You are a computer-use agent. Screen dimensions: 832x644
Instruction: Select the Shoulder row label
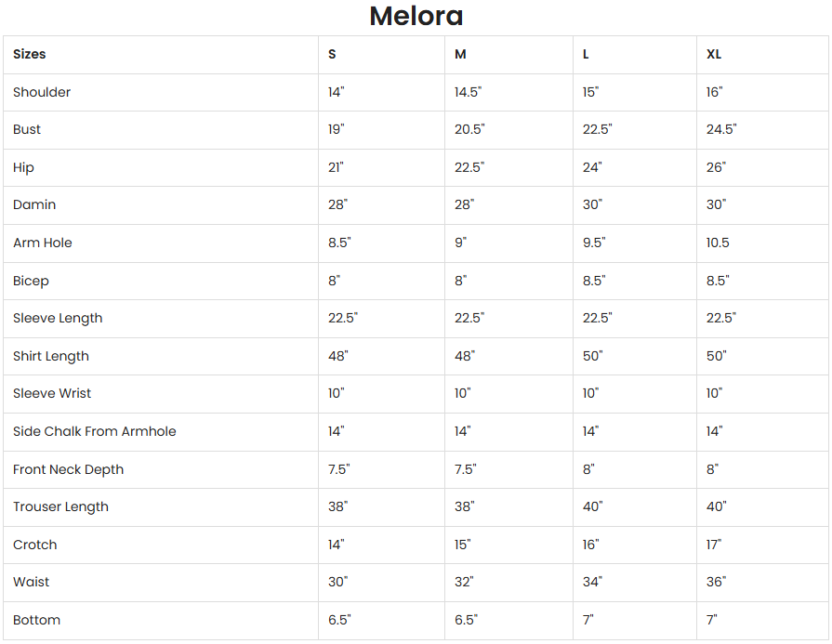tap(42, 92)
